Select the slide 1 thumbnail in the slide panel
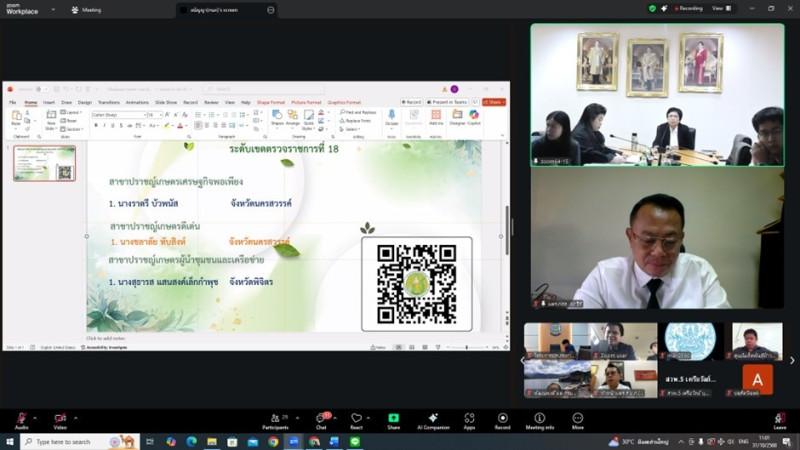 pyautogui.click(x=44, y=163)
